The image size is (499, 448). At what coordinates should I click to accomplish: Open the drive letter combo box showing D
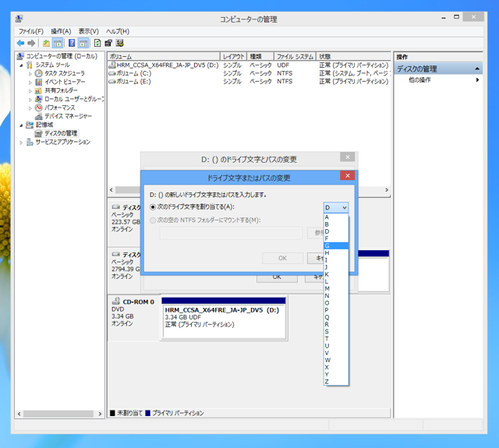coord(336,207)
